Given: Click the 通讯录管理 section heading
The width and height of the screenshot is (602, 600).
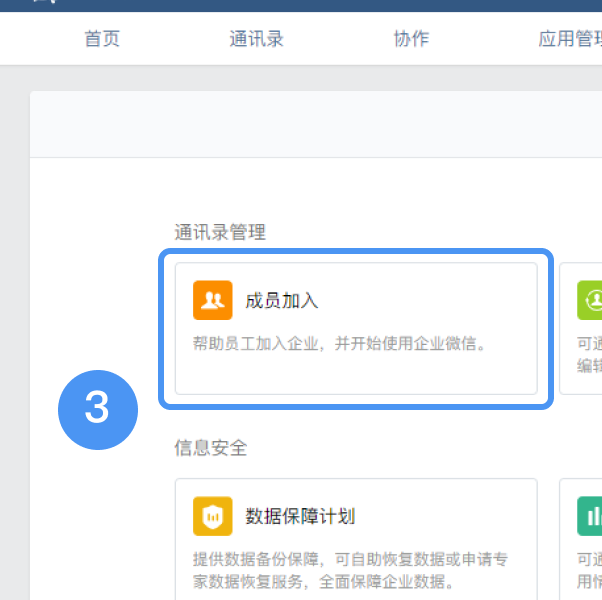Looking at the screenshot, I should coord(220,232).
